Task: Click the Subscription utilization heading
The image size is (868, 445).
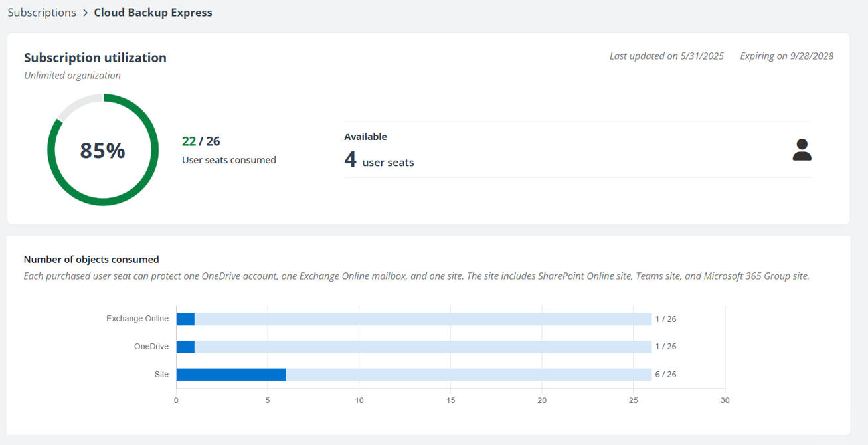Action: tap(95, 58)
